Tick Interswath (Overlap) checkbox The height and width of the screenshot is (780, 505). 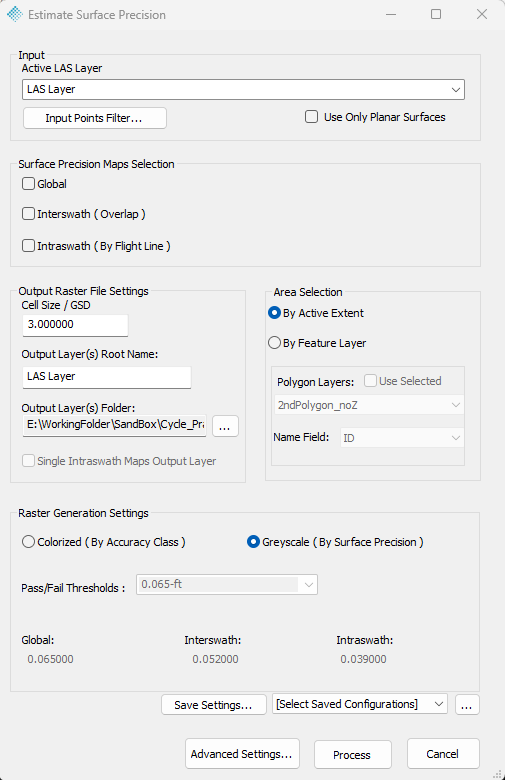(28, 214)
